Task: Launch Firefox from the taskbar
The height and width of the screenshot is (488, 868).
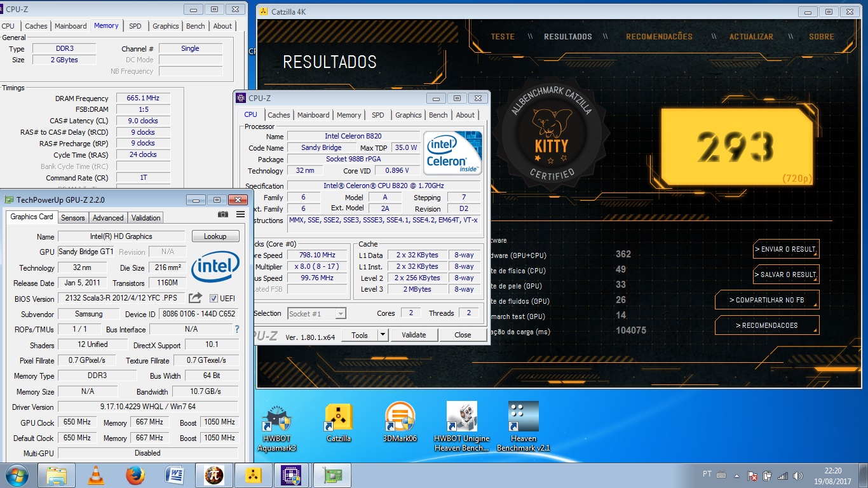Action: pyautogui.click(x=135, y=475)
